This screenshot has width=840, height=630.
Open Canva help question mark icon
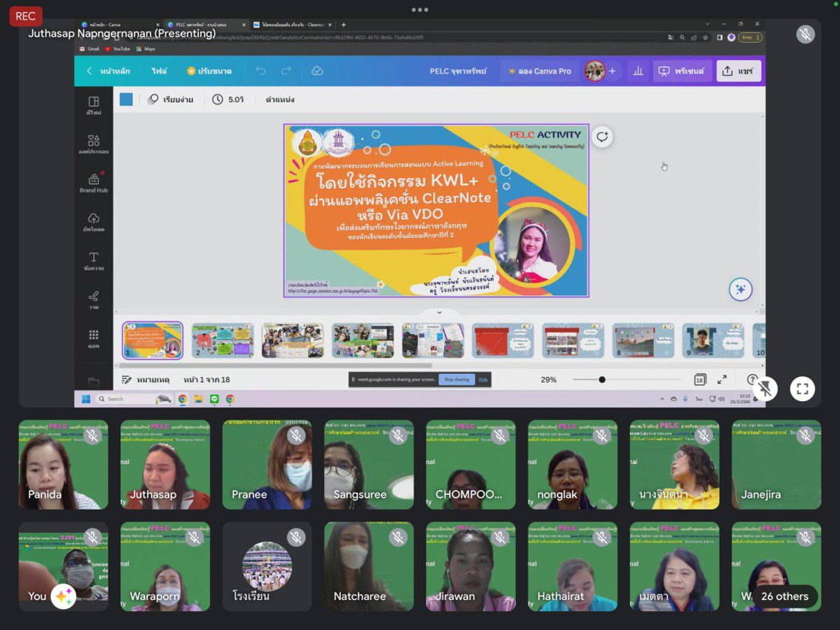tap(752, 379)
